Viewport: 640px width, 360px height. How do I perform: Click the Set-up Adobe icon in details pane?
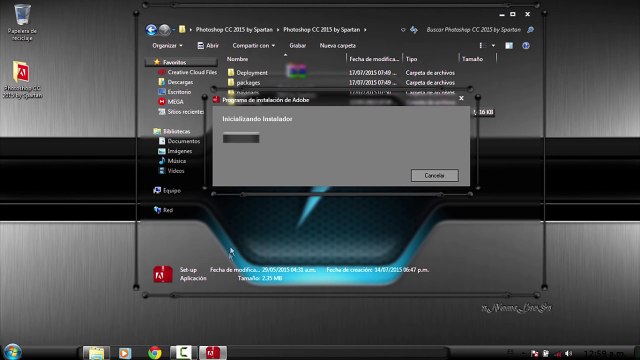162,274
